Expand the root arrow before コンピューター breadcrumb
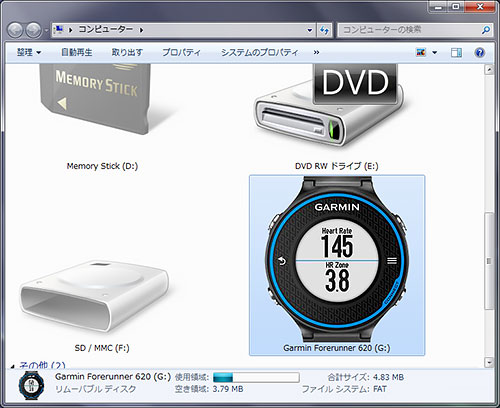This screenshot has height=408, width=500. pos(70,30)
